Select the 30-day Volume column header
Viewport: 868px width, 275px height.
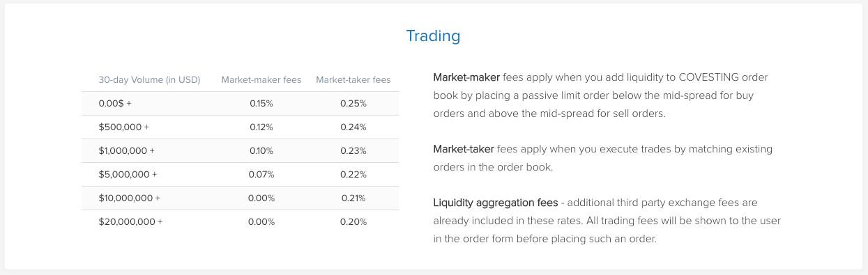click(x=149, y=80)
